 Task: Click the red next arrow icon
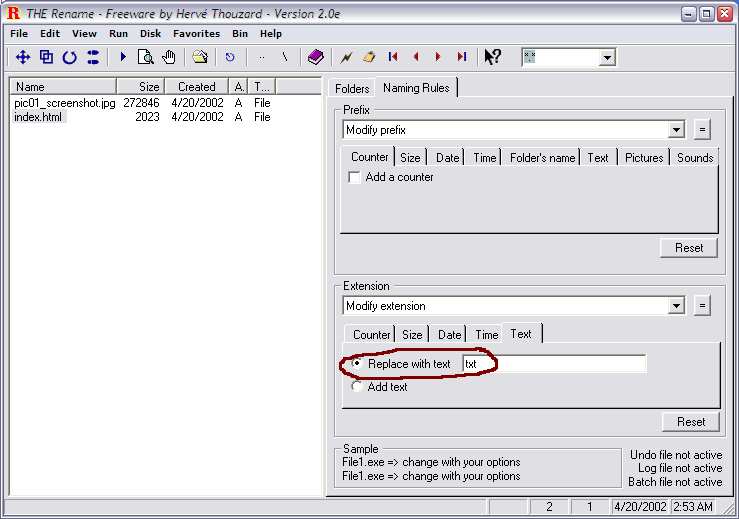coord(438,57)
